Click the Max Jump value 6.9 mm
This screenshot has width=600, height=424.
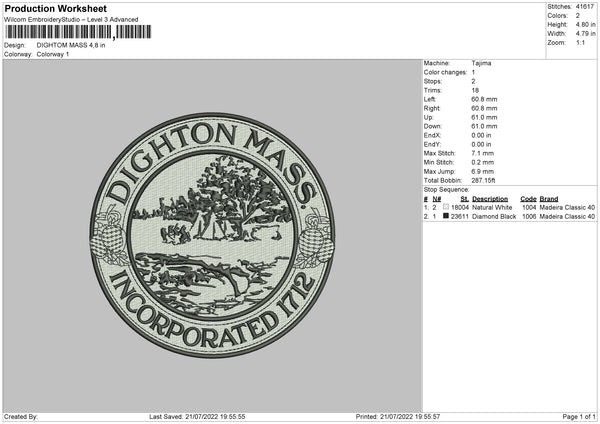point(483,171)
